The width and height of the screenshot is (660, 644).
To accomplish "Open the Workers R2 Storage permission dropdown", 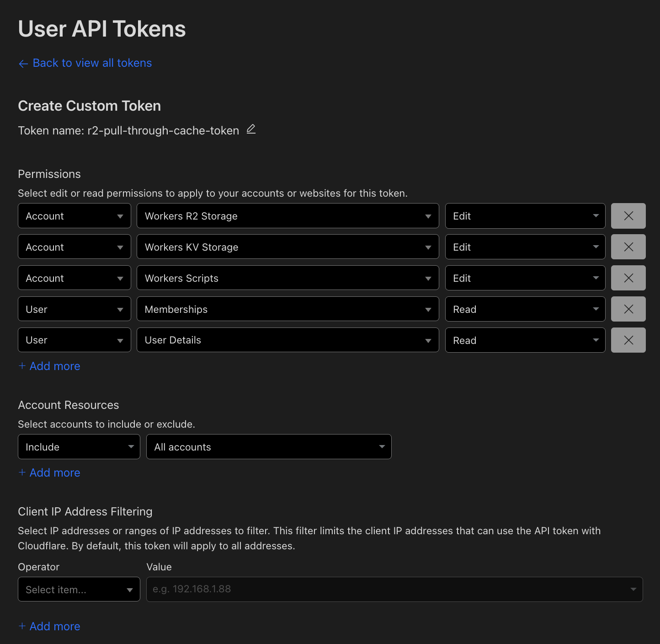I will [288, 216].
